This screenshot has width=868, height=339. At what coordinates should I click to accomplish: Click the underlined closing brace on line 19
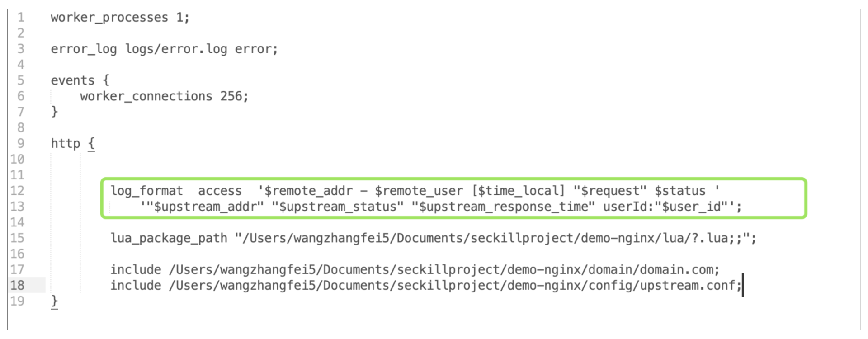[55, 301]
